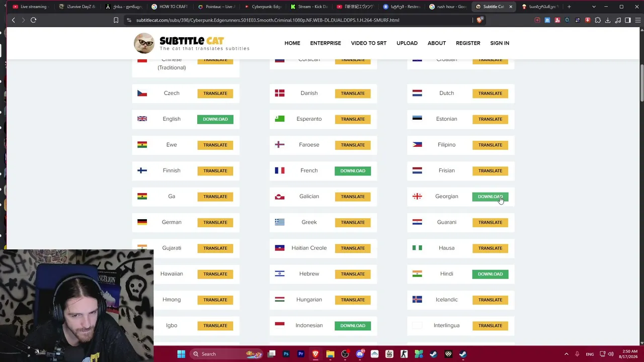Screen dimensions: 644x362
Task: Translate subtitle to Greek
Action: coord(353,222)
